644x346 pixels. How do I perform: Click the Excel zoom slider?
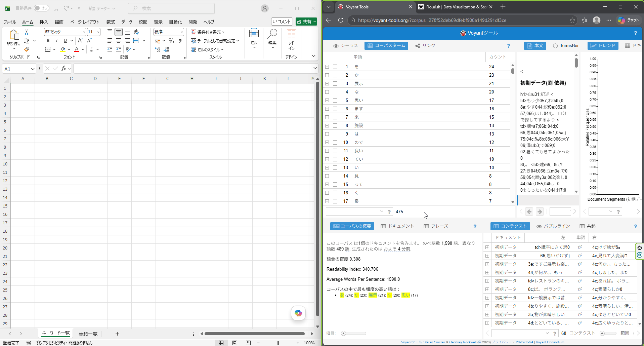(278, 343)
